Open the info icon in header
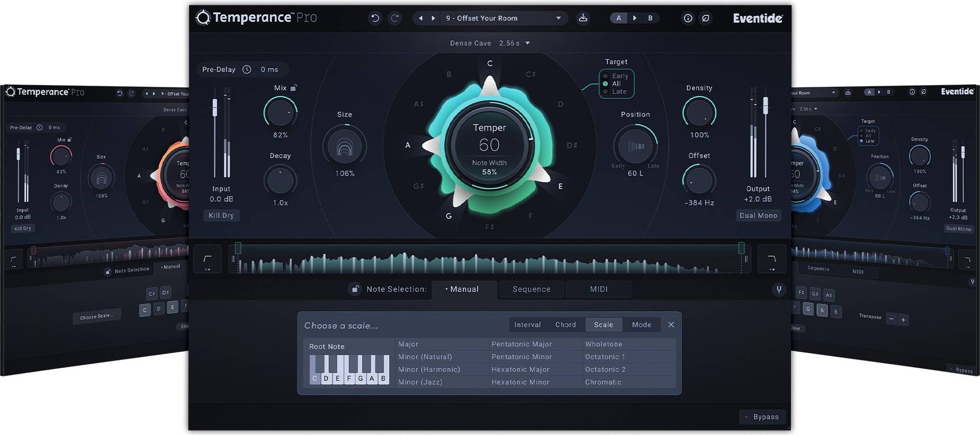Image resolution: width=980 pixels, height=435 pixels. tap(688, 18)
